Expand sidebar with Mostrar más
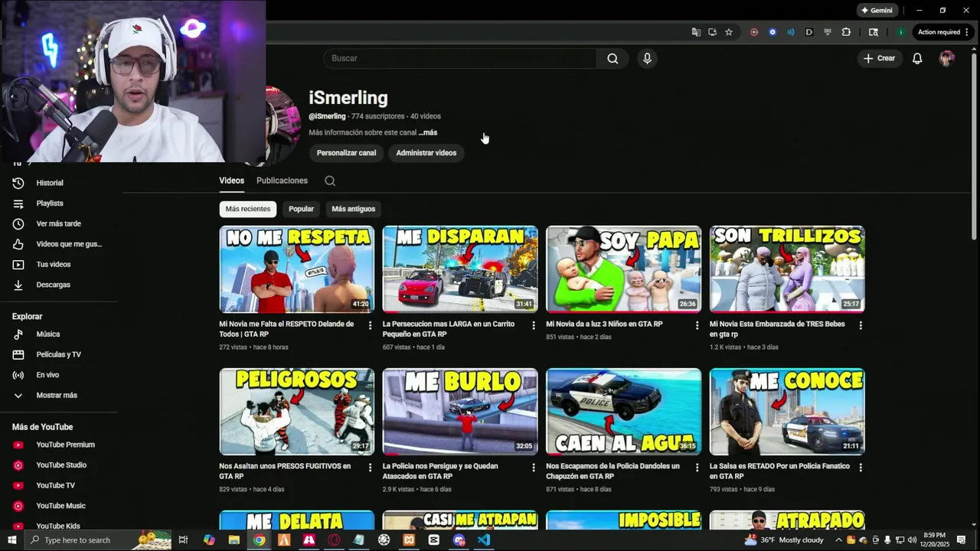 click(58, 396)
